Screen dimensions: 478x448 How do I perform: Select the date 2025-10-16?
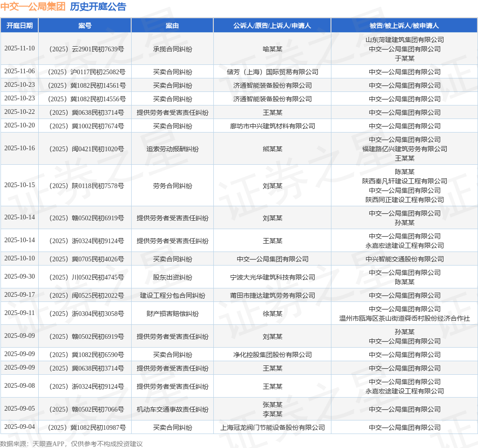(x=20, y=148)
